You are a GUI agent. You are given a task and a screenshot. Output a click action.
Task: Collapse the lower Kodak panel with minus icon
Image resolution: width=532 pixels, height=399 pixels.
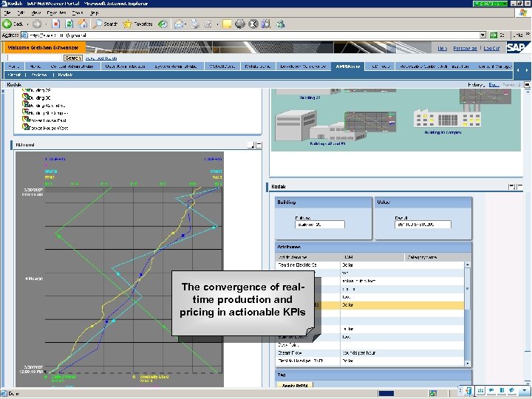coord(519,186)
